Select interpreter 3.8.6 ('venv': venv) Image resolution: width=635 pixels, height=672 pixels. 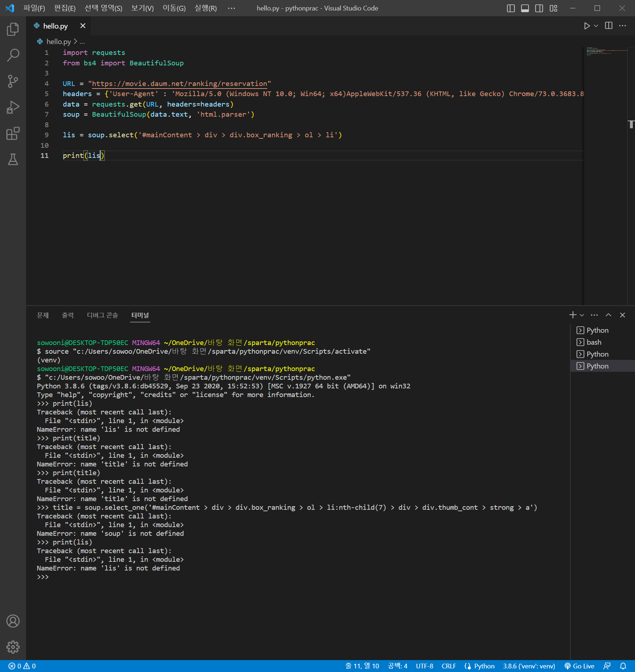point(529,666)
